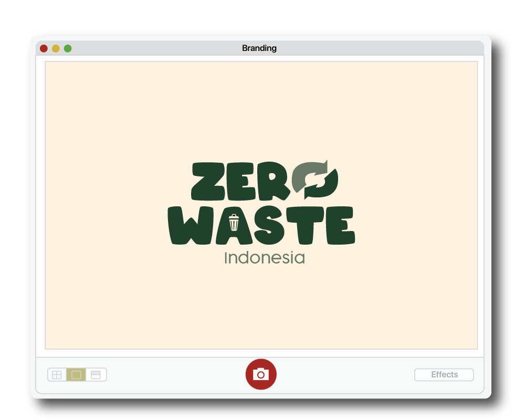
Task: Click the Branding window title
Action: (259, 48)
